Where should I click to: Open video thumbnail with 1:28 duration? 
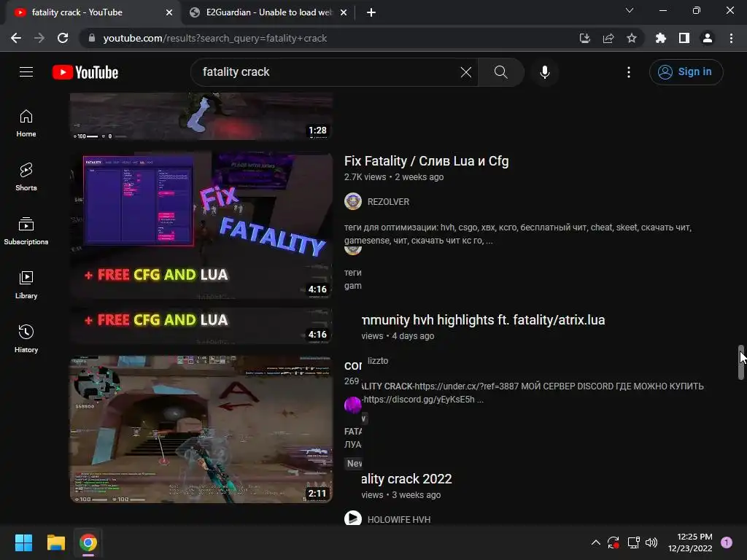[201, 117]
